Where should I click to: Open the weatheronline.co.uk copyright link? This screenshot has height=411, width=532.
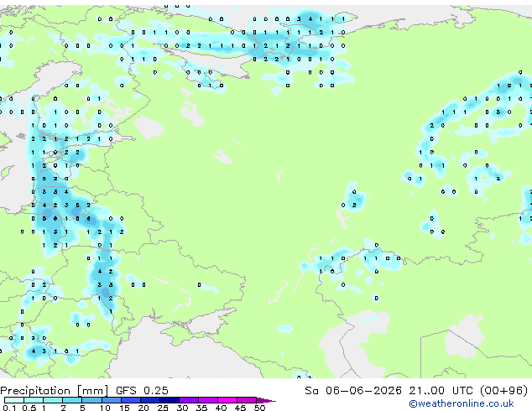[462, 403]
